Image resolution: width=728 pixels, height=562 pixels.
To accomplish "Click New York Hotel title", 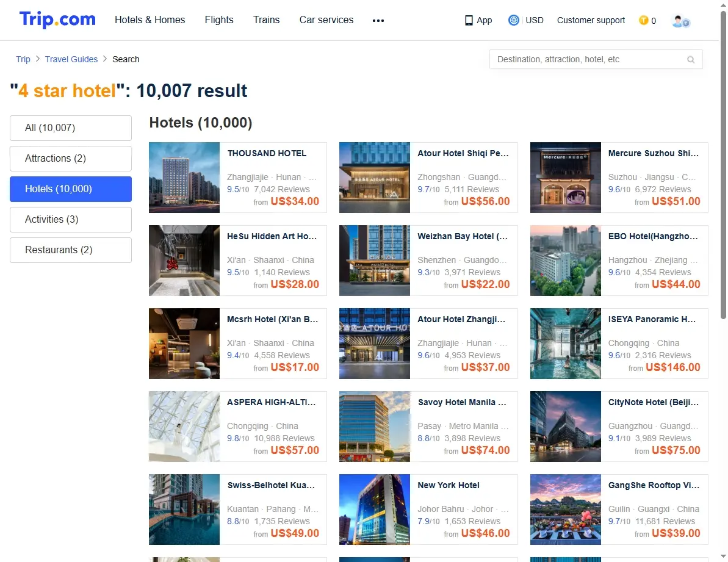I will tap(449, 486).
